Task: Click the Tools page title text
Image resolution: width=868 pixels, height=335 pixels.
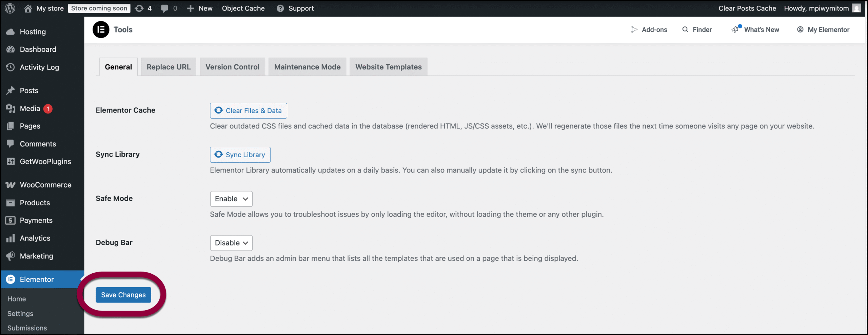Action: [x=123, y=29]
